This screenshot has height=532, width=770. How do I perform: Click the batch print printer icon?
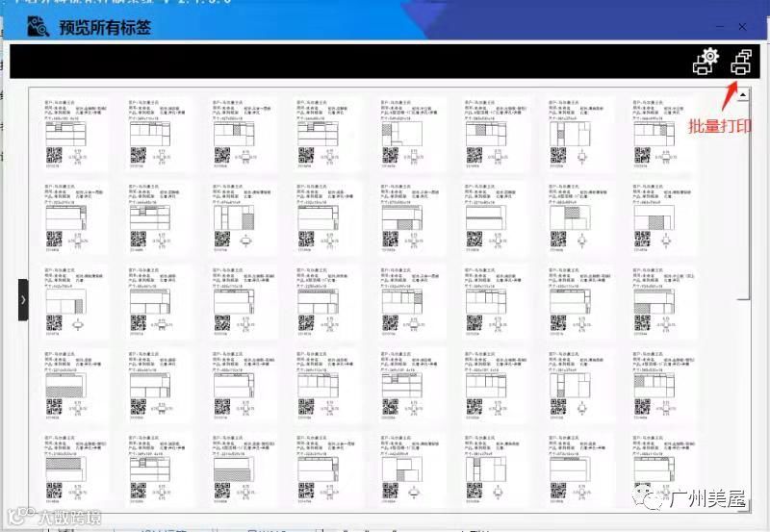(741, 62)
